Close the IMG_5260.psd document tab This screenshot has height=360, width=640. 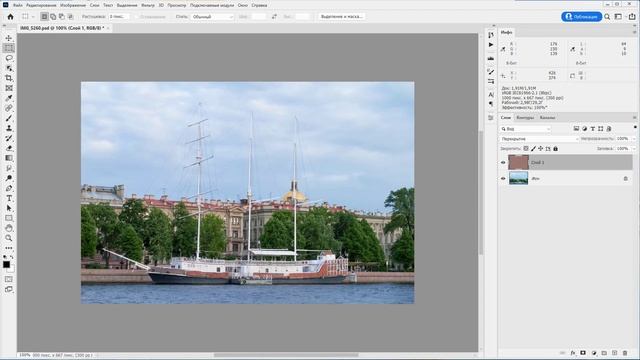[108, 28]
